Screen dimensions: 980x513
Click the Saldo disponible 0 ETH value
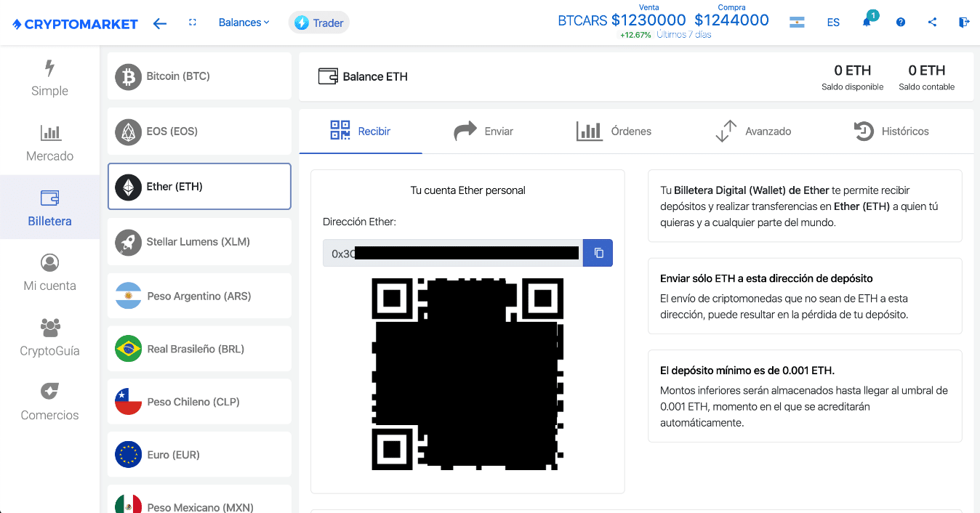[x=853, y=70]
